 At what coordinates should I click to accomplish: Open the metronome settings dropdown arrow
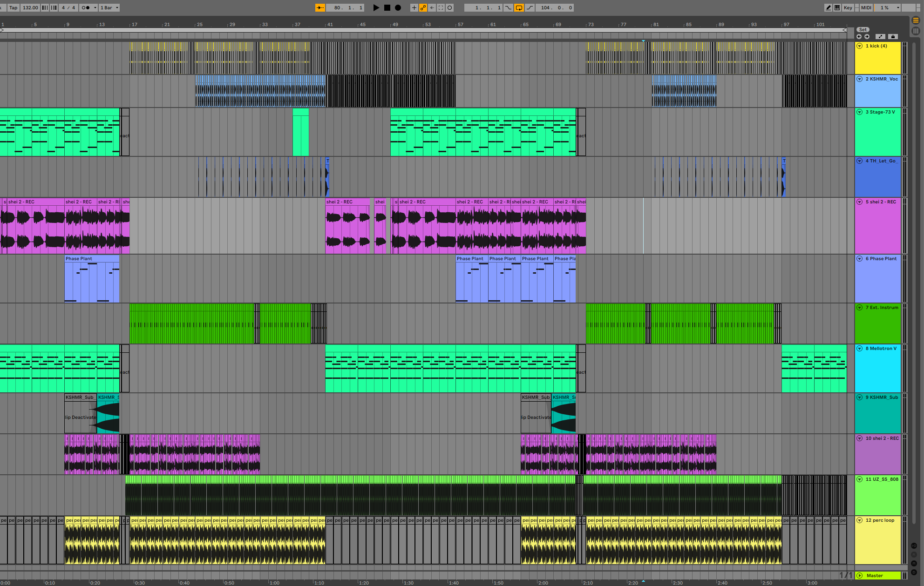coord(95,8)
